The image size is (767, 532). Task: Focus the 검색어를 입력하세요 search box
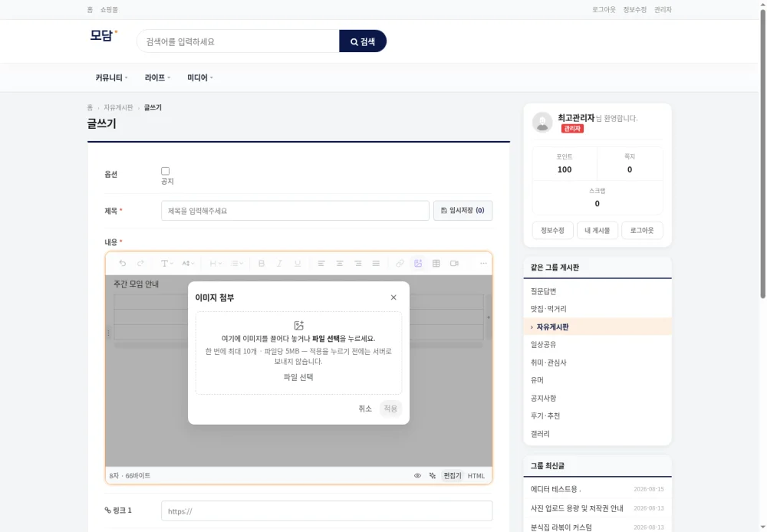pos(239,41)
